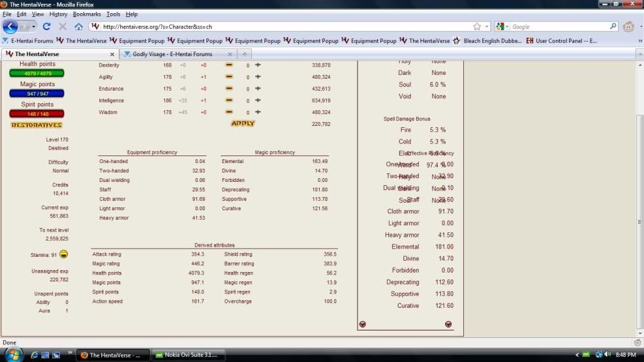This screenshot has width=644, height=362.
Task: Click the APPLY button
Action: coord(243,123)
